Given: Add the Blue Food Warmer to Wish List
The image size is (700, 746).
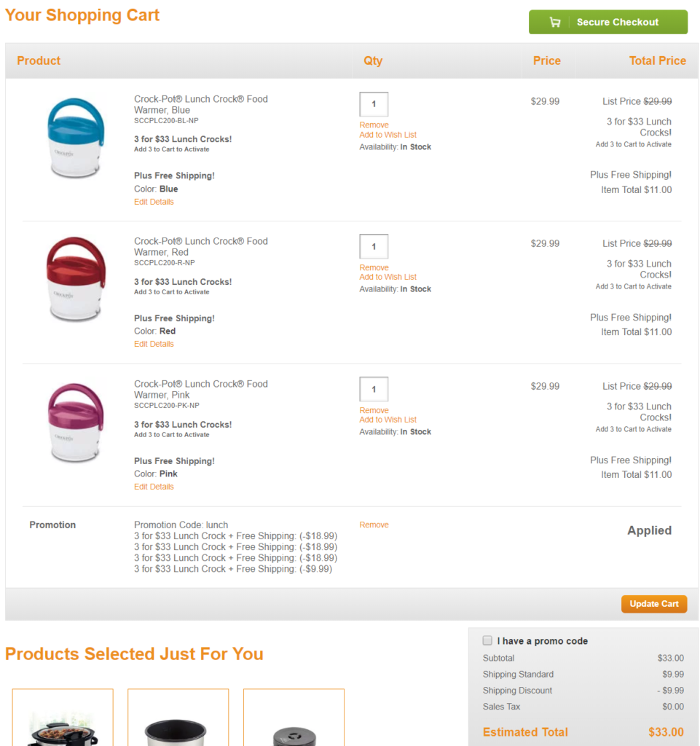Looking at the screenshot, I should point(388,135).
